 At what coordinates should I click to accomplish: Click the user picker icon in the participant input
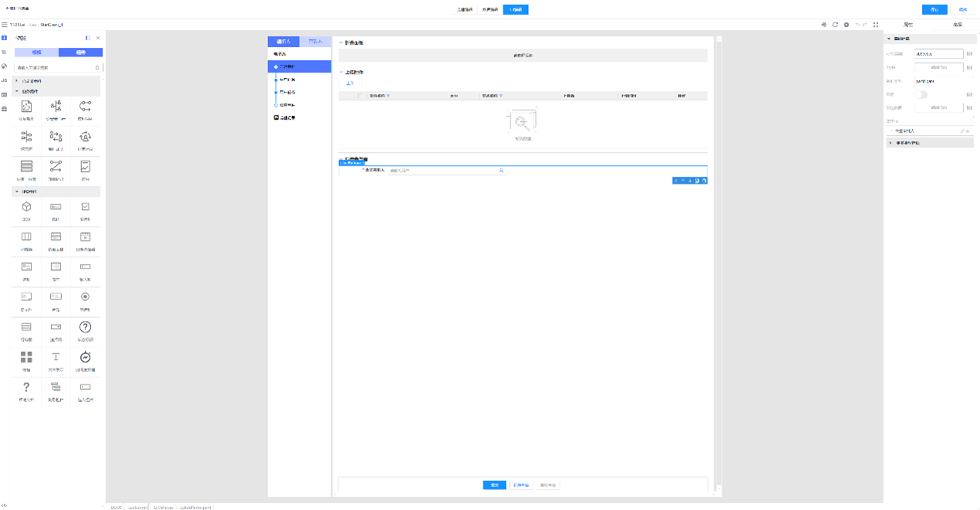click(x=501, y=170)
